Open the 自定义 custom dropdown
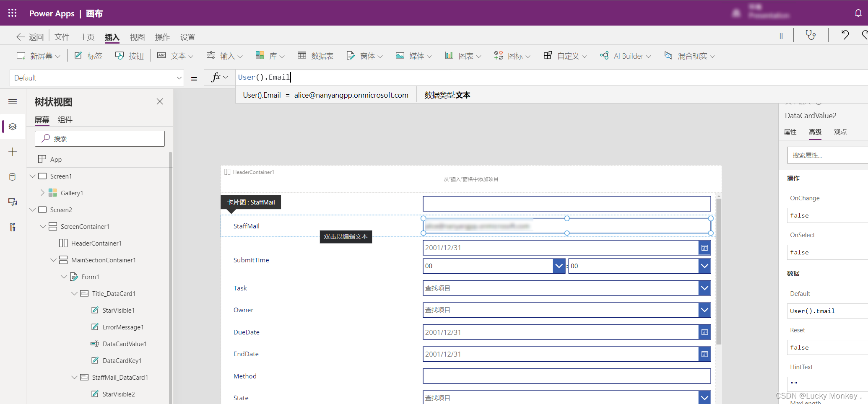The image size is (868, 404). click(x=565, y=56)
